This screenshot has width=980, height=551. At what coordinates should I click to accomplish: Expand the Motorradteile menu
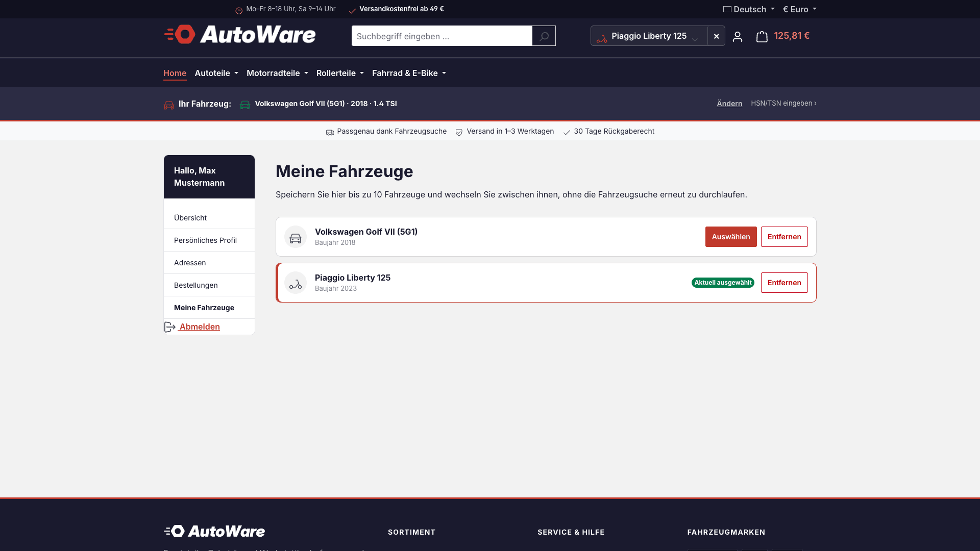[x=277, y=73]
